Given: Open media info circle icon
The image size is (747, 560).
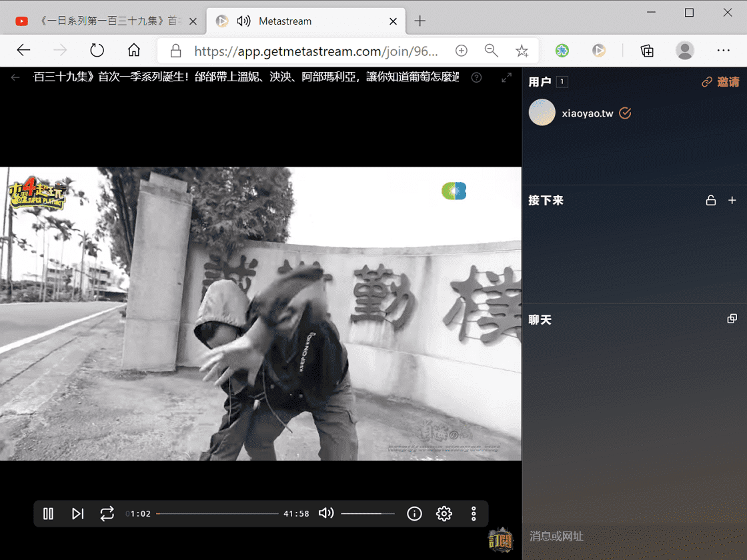Looking at the screenshot, I should (x=414, y=513).
